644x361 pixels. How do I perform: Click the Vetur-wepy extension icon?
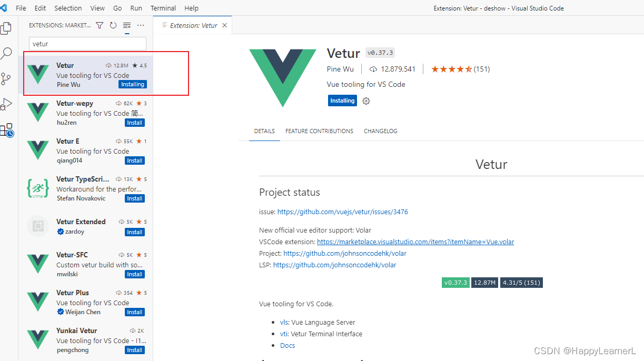point(38,112)
